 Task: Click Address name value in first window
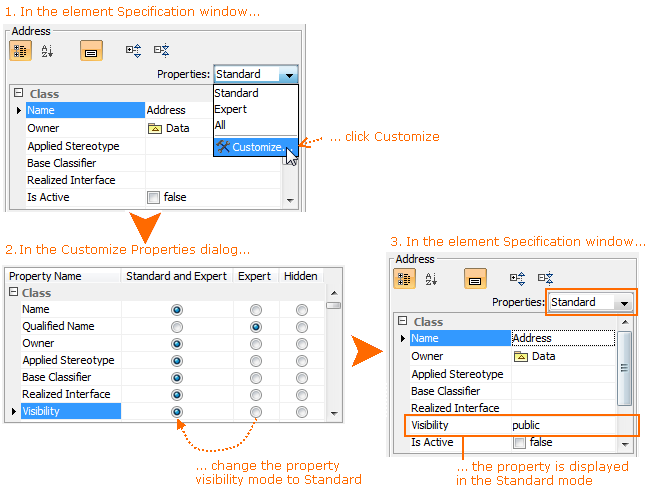(x=166, y=110)
